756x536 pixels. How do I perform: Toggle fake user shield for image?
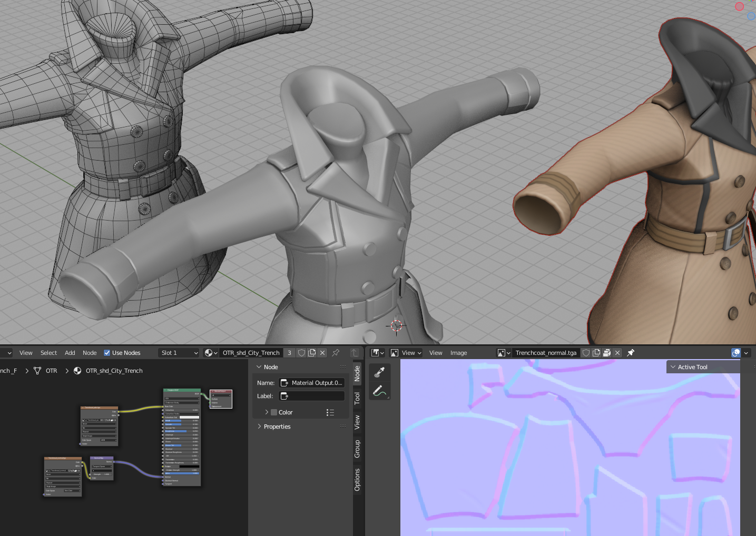pos(586,353)
